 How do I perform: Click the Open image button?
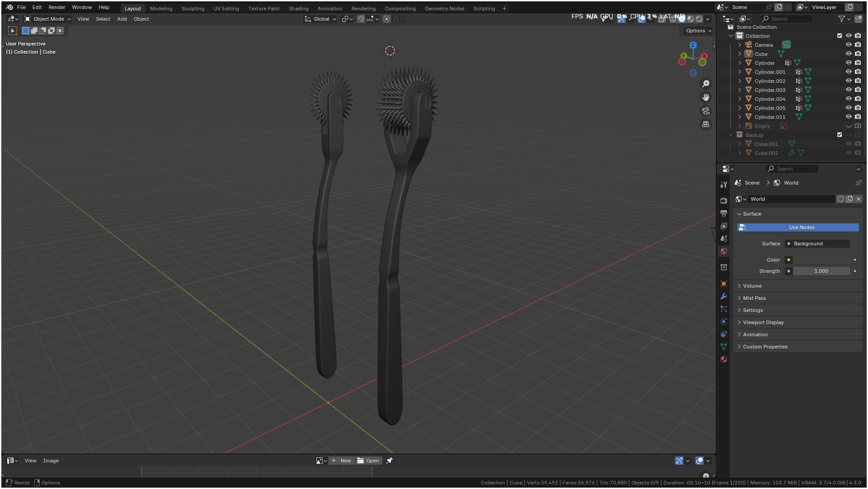tap(368, 461)
